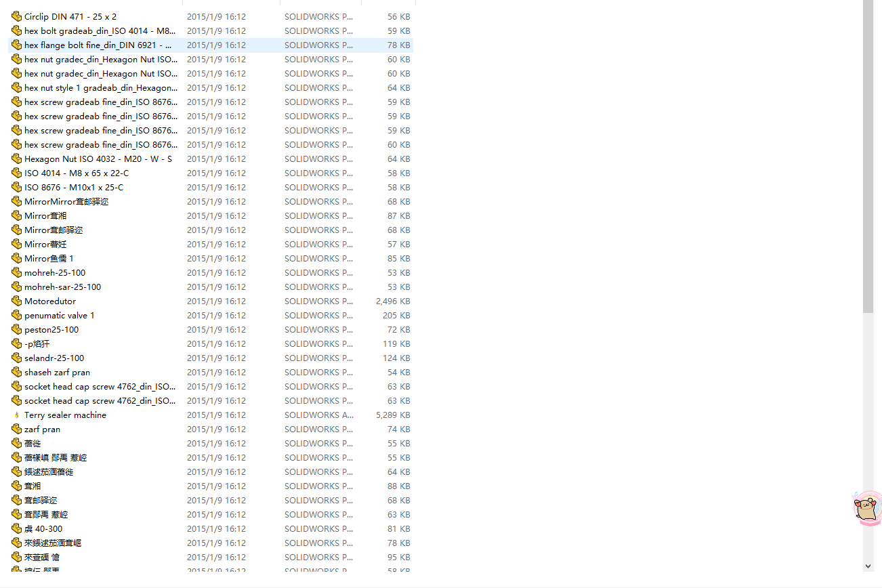Click the ISO 8676 - M10x1 x 25-C icon
This screenshot has height=588, width=882.
click(17, 187)
